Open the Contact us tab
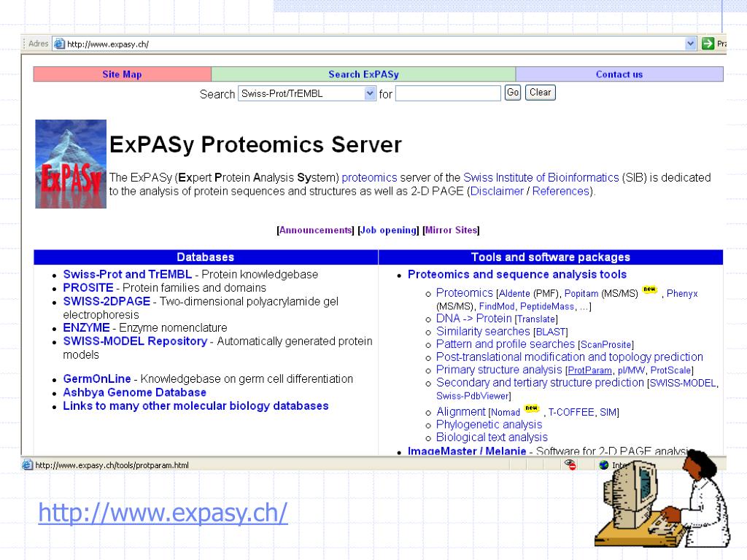Image resolution: width=747 pixels, height=560 pixels. (619, 74)
